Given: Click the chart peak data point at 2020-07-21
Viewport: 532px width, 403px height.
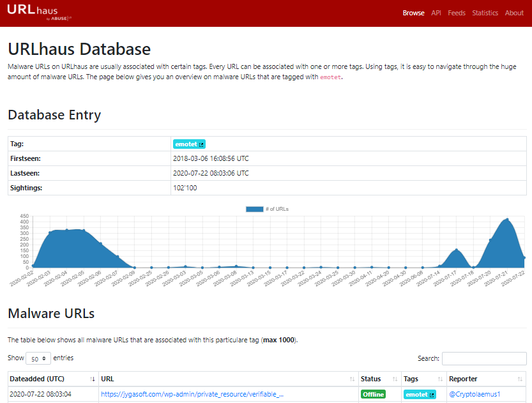Looking at the screenshot, I should 507,219.
